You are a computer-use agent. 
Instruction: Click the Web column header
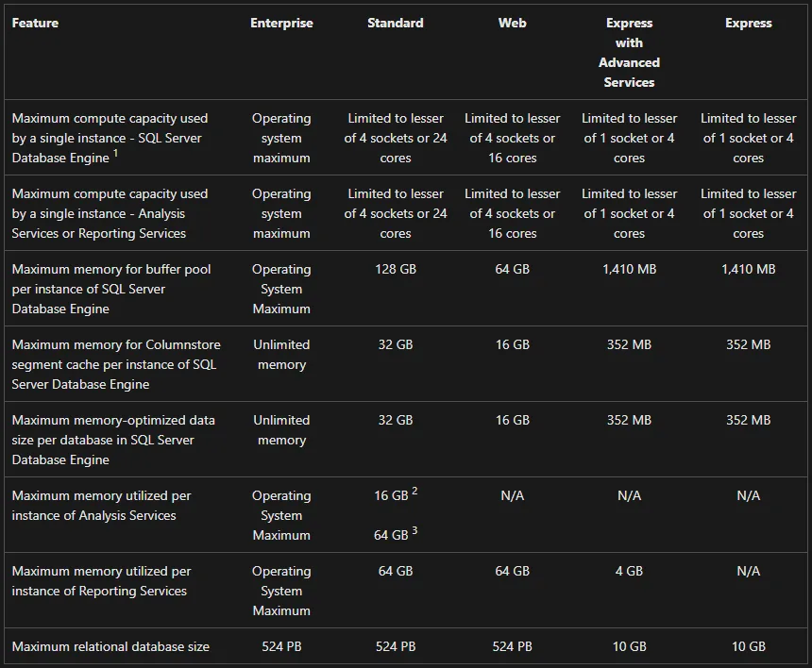(512, 24)
